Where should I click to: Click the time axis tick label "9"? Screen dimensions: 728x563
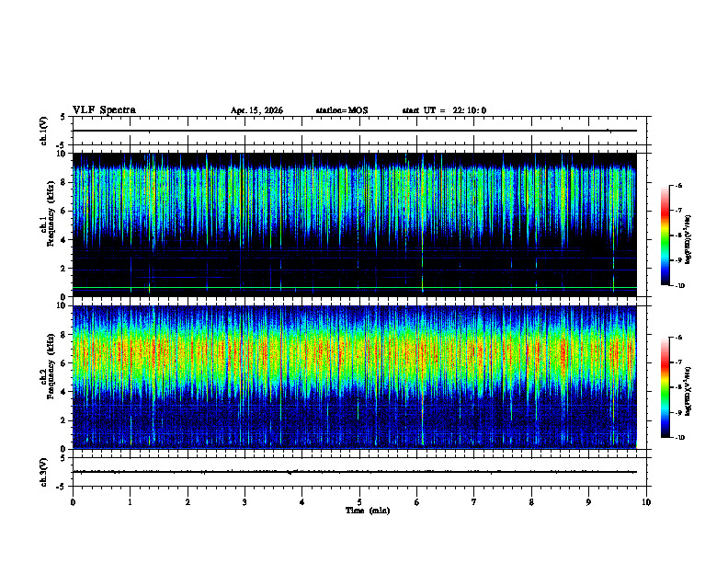[588, 502]
